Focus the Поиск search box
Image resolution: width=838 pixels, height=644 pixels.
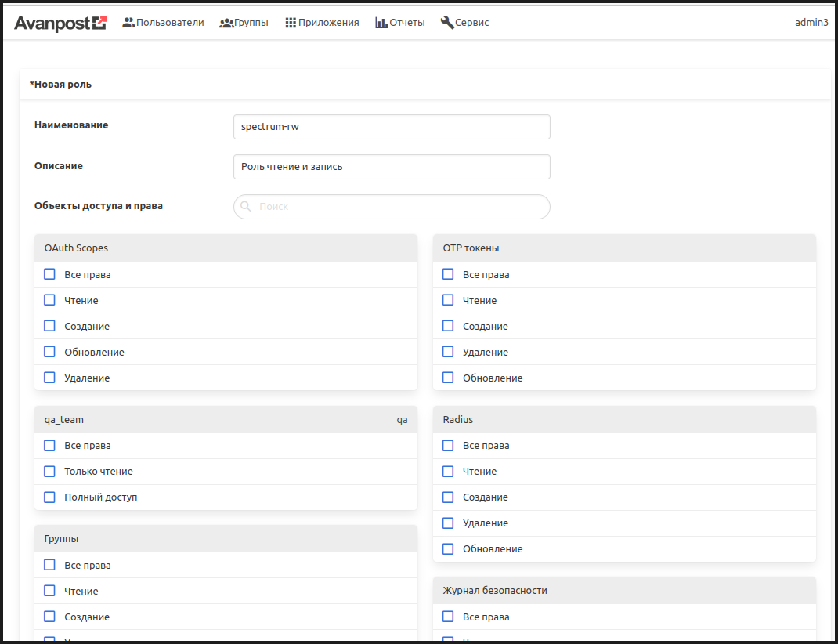(399, 207)
